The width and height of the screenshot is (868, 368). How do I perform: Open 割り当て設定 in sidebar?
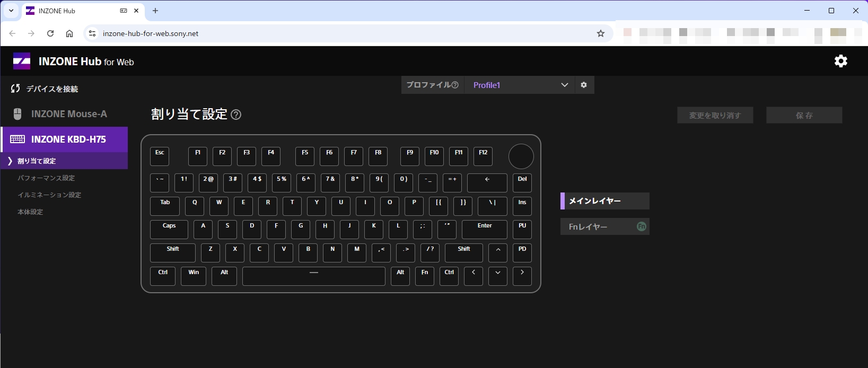coord(64,161)
